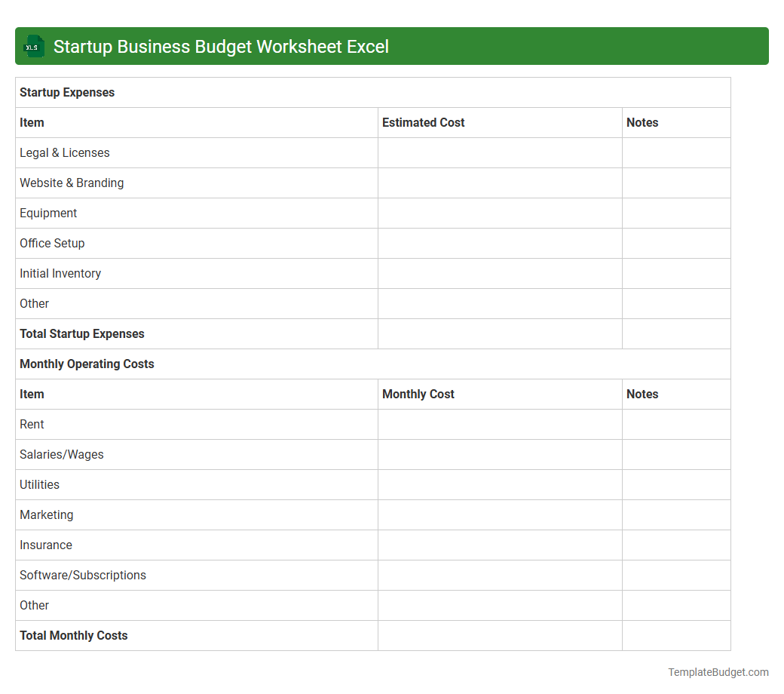
Task: Select the Total Startup Expenses row
Action: pos(82,333)
